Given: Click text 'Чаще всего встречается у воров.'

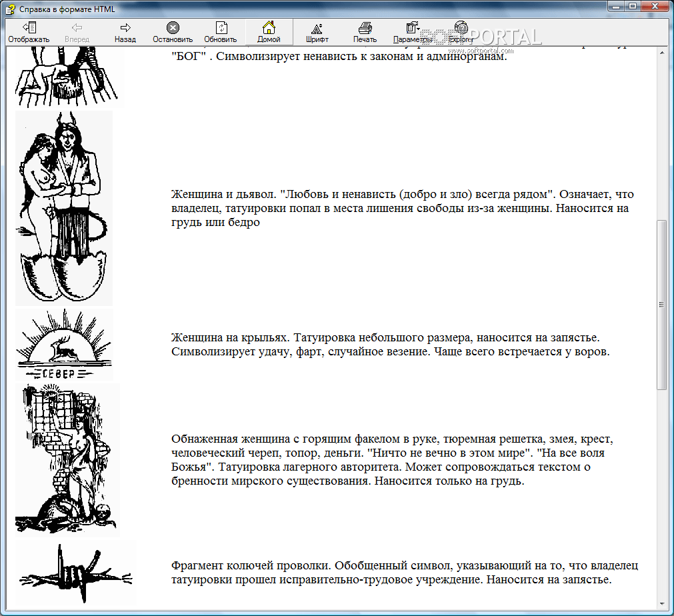Looking at the screenshot, I should (522, 352).
